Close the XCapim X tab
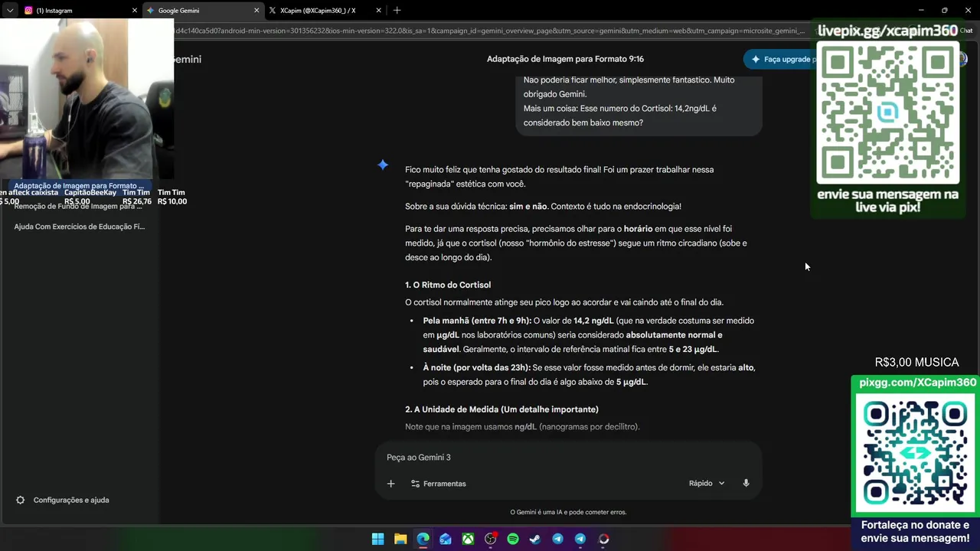Screen dimensions: 980x551 click(x=378, y=11)
